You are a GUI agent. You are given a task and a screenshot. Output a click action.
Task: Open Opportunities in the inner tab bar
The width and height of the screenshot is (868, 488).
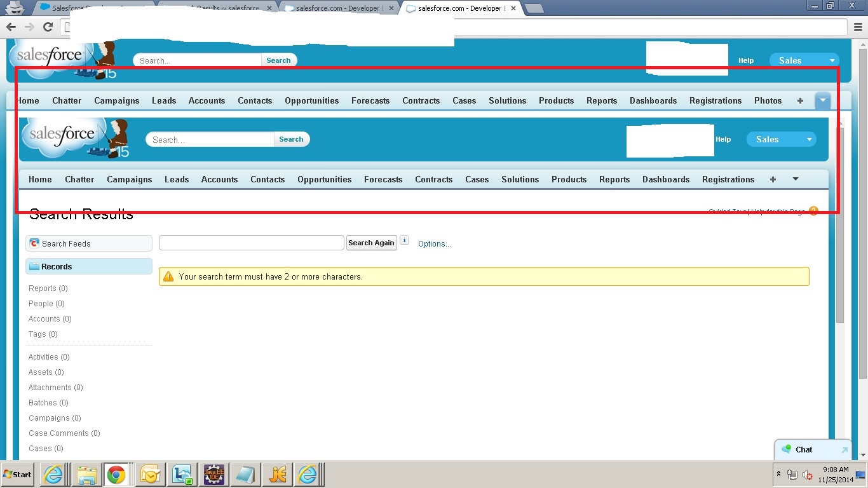(324, 179)
